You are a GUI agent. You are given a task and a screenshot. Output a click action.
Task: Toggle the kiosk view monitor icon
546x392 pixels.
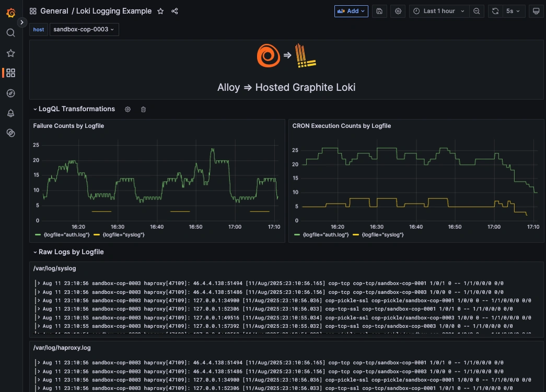tap(536, 11)
